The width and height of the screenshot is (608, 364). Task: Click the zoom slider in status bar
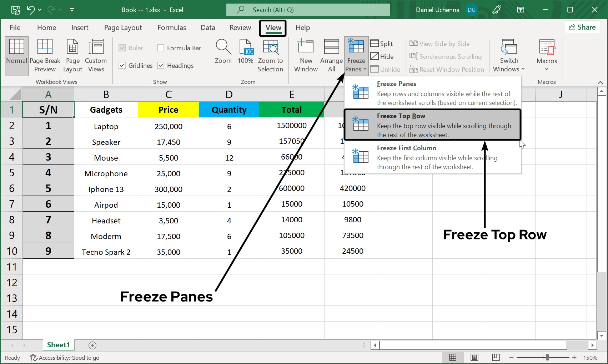[x=547, y=357]
